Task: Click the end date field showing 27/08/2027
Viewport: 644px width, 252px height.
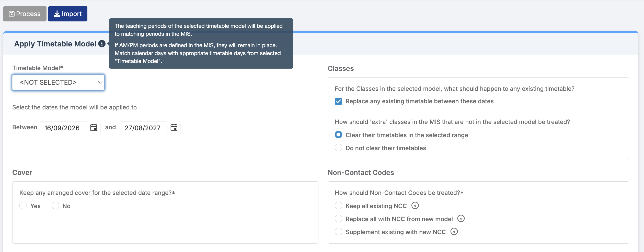Action: coord(144,128)
